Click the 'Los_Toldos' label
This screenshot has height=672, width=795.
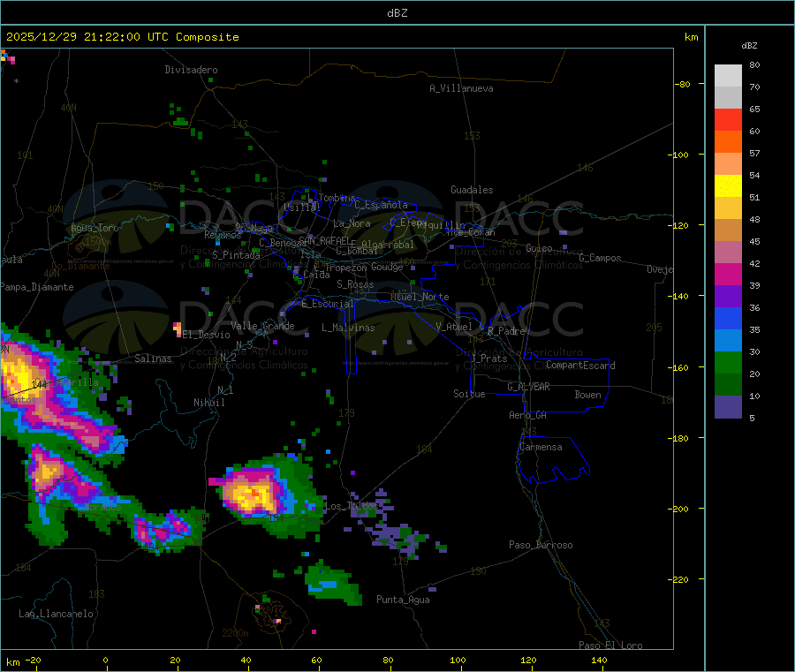[352, 506]
